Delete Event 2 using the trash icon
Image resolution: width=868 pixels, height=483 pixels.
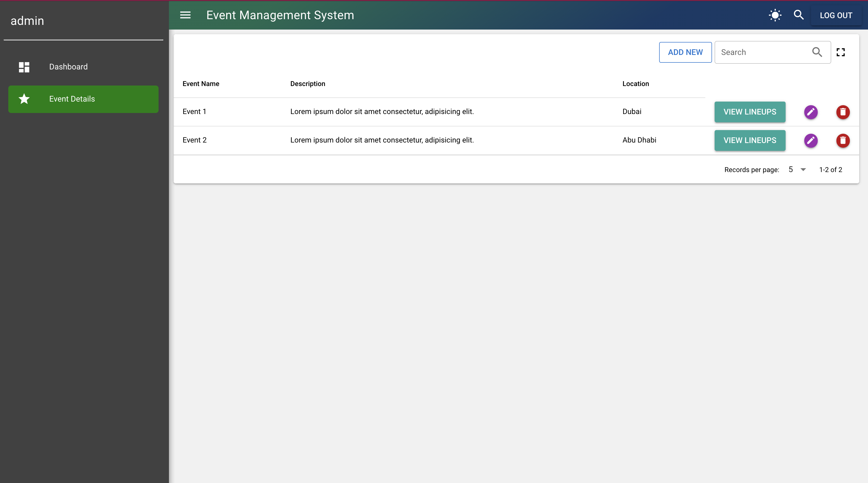843,140
